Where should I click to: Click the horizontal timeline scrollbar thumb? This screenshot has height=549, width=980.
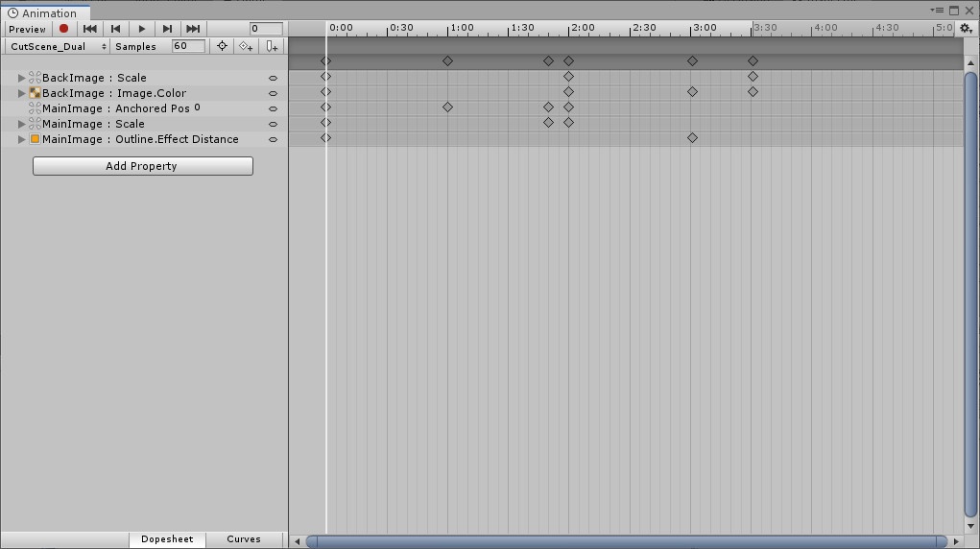tap(627, 541)
